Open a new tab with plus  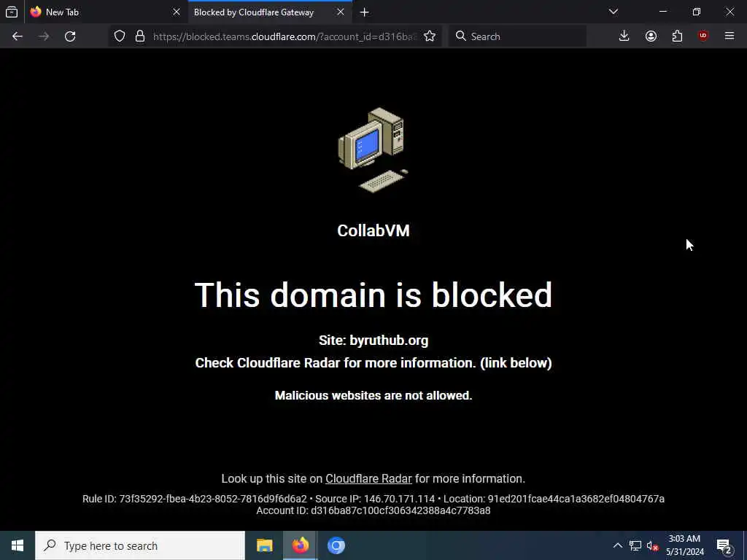(x=365, y=12)
